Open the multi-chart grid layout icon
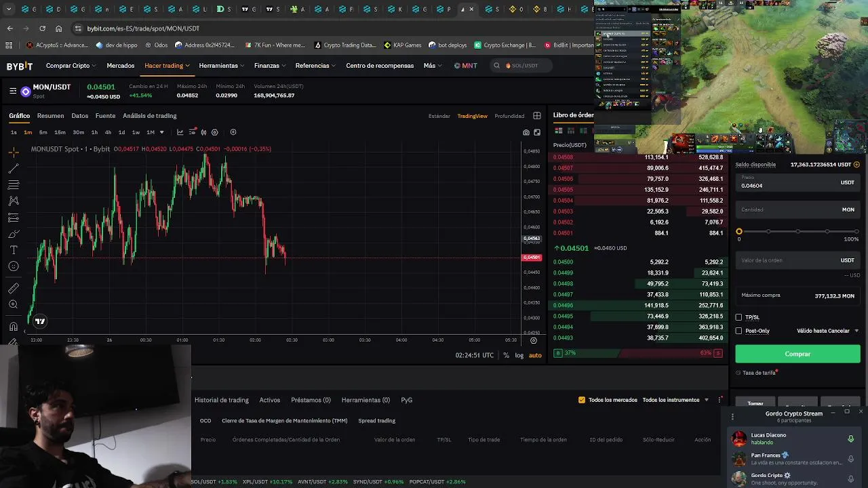 pos(537,116)
